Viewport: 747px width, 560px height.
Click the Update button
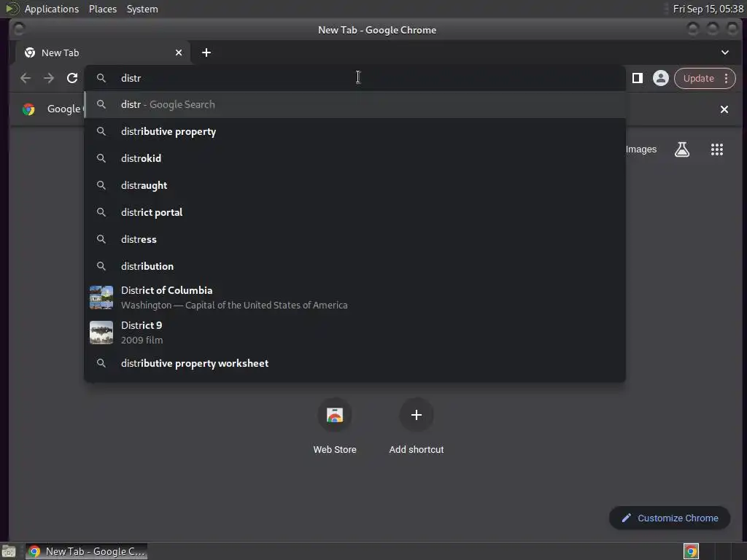(x=698, y=78)
